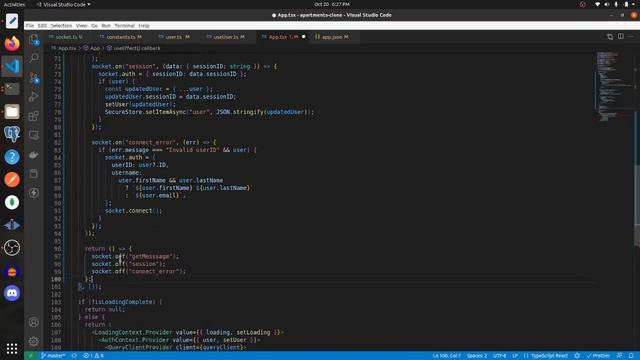Synchronize changes in status bar

coord(74,356)
